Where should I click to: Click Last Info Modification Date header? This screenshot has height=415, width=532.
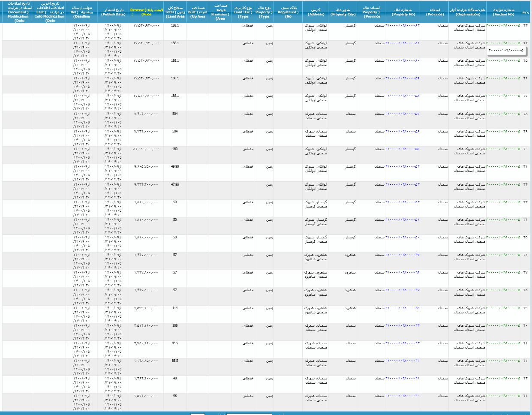(50, 12)
